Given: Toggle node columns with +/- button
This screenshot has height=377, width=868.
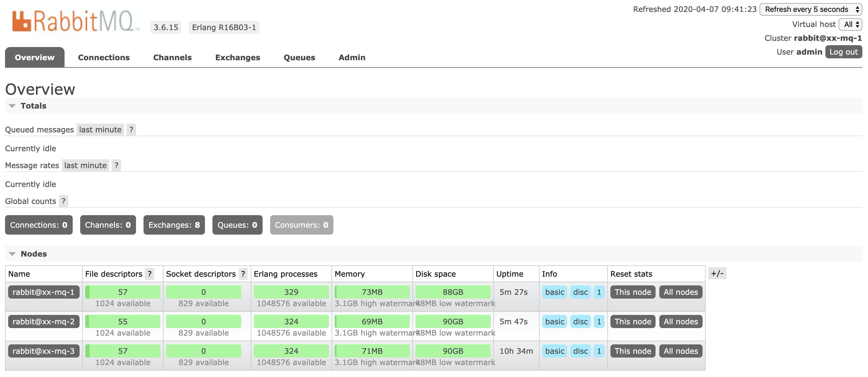Looking at the screenshot, I should pos(717,273).
